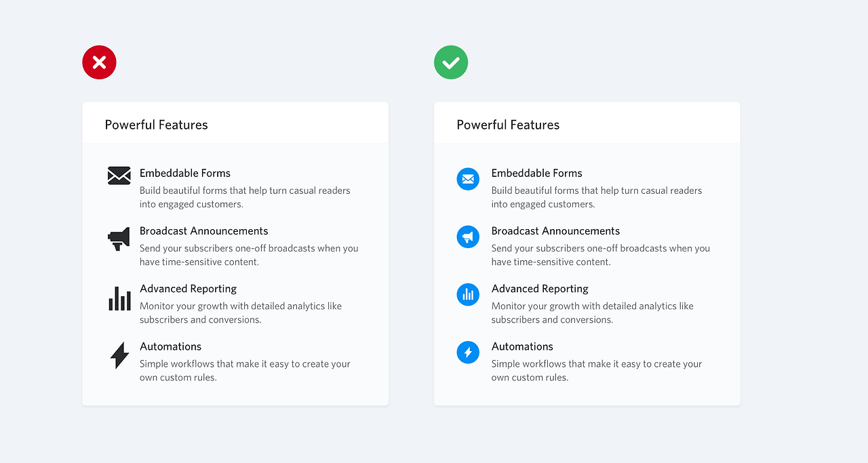Click Broadcast Announcements heading in left card
868x463 pixels.
click(x=203, y=230)
